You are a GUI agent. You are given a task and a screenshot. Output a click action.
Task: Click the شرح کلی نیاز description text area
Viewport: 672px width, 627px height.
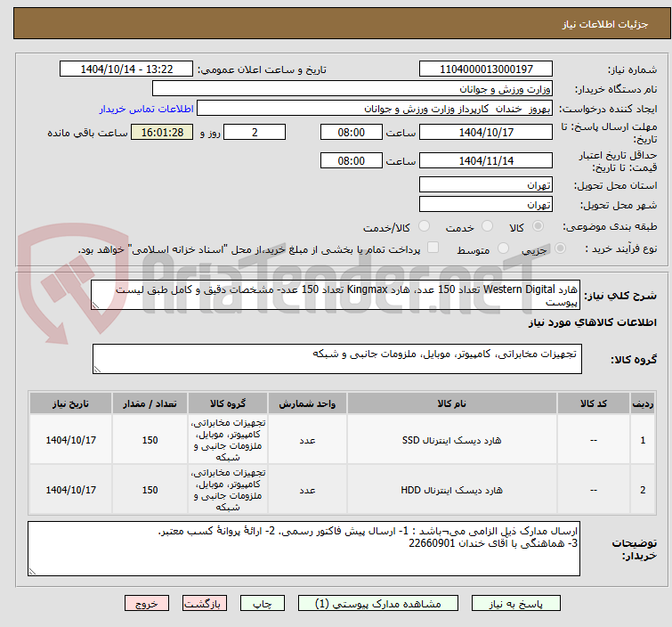click(x=336, y=295)
